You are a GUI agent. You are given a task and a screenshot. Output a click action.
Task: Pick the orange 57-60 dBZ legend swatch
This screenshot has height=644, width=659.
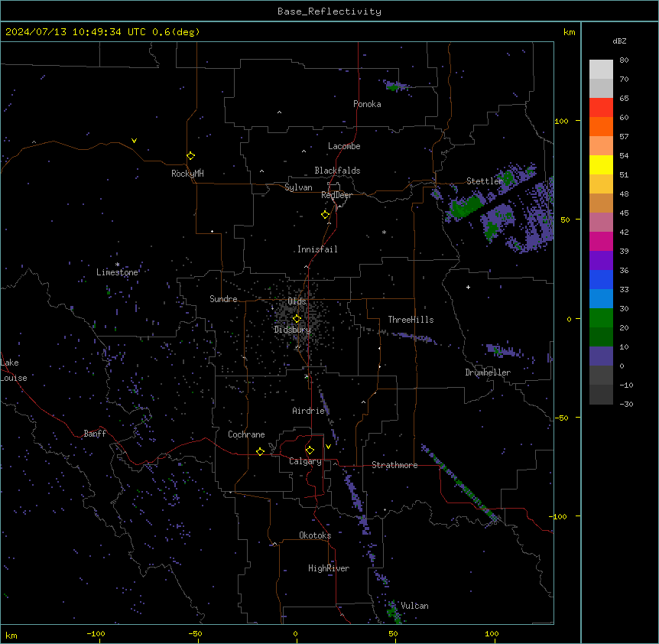(601, 126)
